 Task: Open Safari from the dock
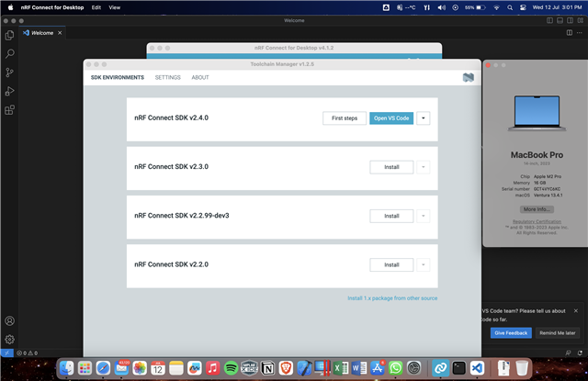103,368
